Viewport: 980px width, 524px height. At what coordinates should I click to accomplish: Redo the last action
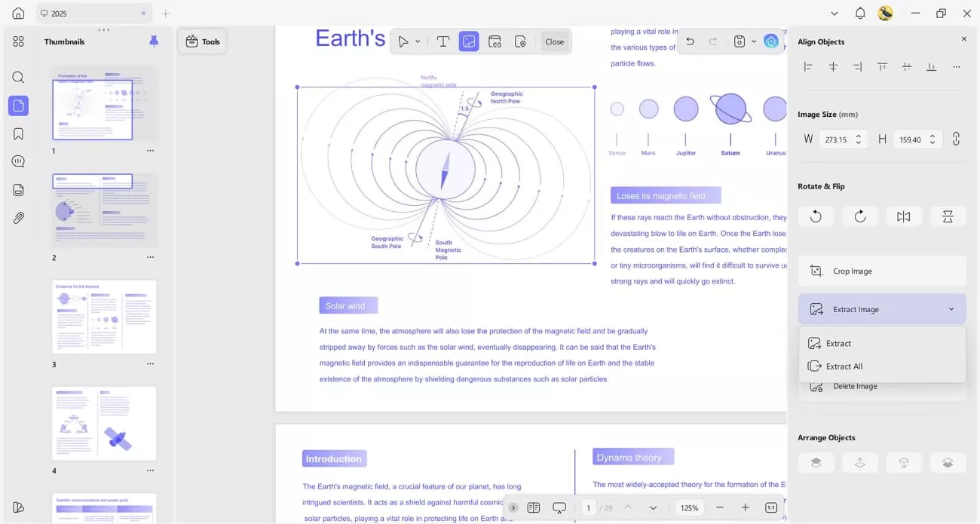tap(712, 41)
